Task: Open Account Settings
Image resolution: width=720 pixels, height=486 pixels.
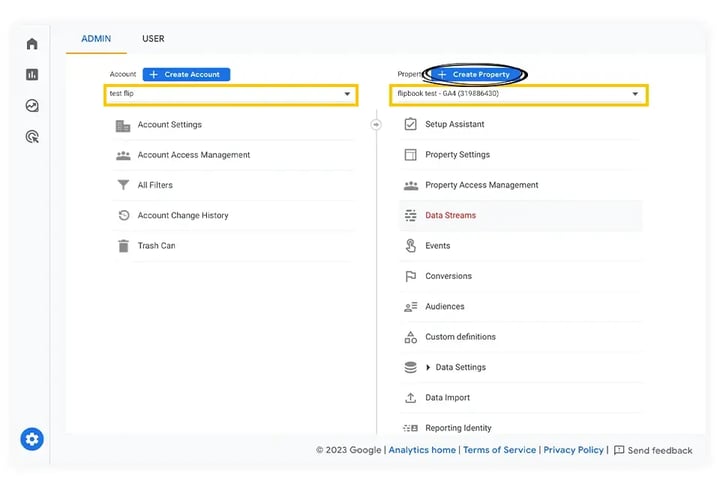Action: [169, 124]
